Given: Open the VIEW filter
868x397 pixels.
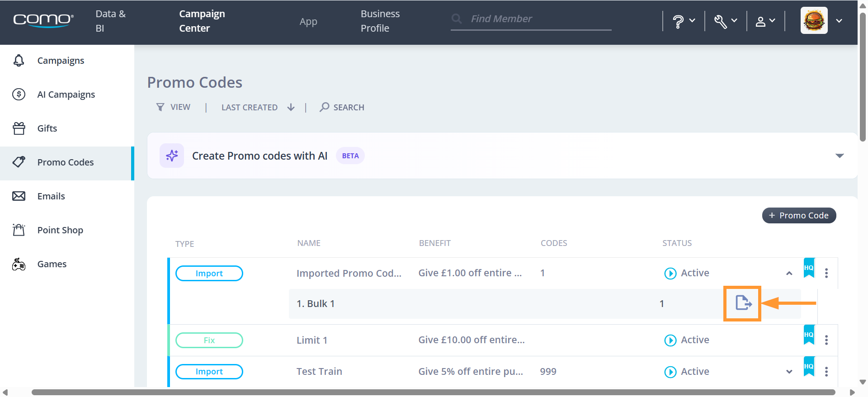Looking at the screenshot, I should 174,107.
